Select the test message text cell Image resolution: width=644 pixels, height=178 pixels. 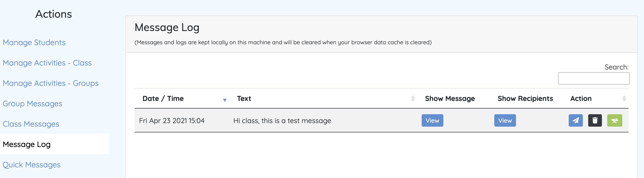(282, 121)
